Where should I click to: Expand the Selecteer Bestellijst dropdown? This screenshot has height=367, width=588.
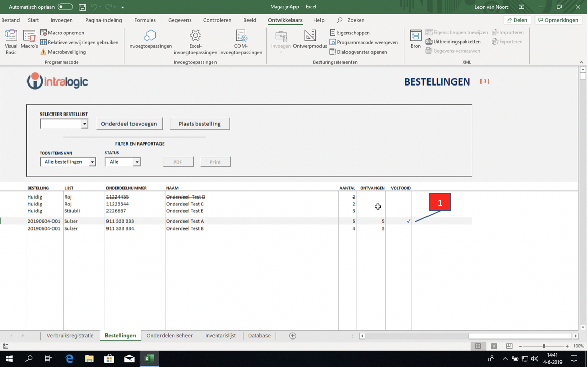85,124
